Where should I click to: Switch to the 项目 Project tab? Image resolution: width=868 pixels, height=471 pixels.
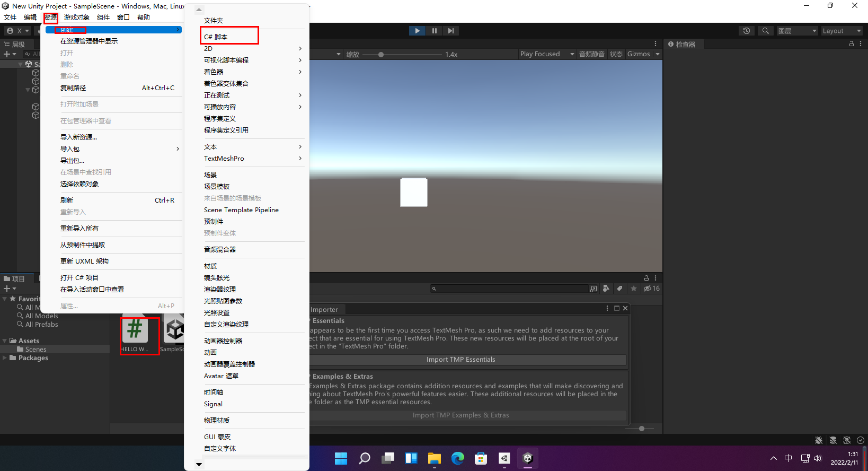[x=15, y=279]
